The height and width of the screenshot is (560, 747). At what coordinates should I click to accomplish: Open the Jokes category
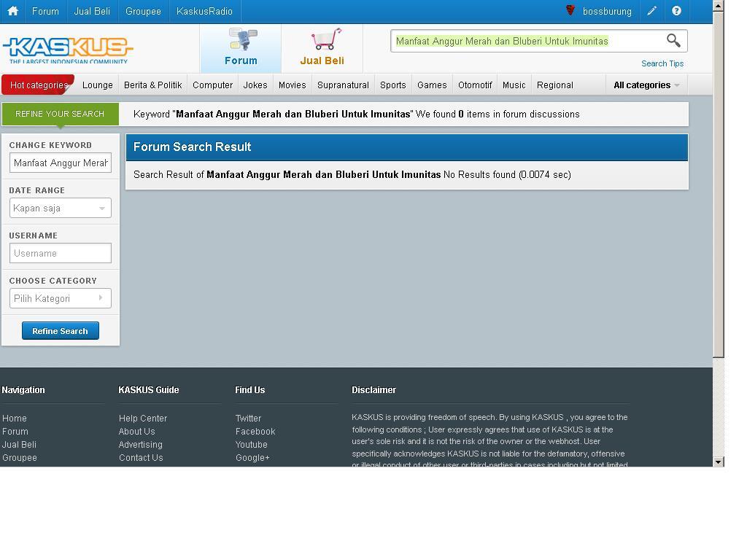pyautogui.click(x=255, y=85)
